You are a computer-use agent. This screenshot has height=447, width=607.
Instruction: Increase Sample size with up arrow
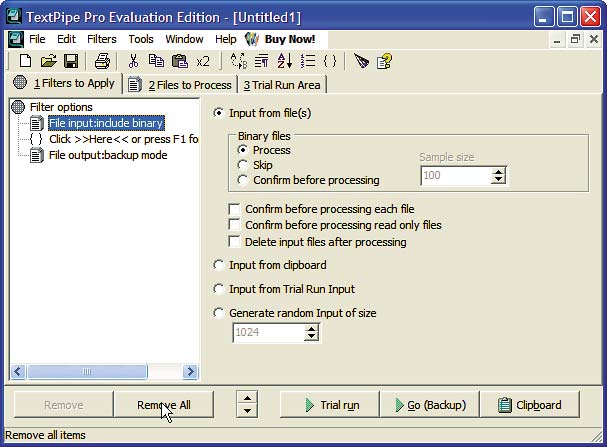pos(498,172)
